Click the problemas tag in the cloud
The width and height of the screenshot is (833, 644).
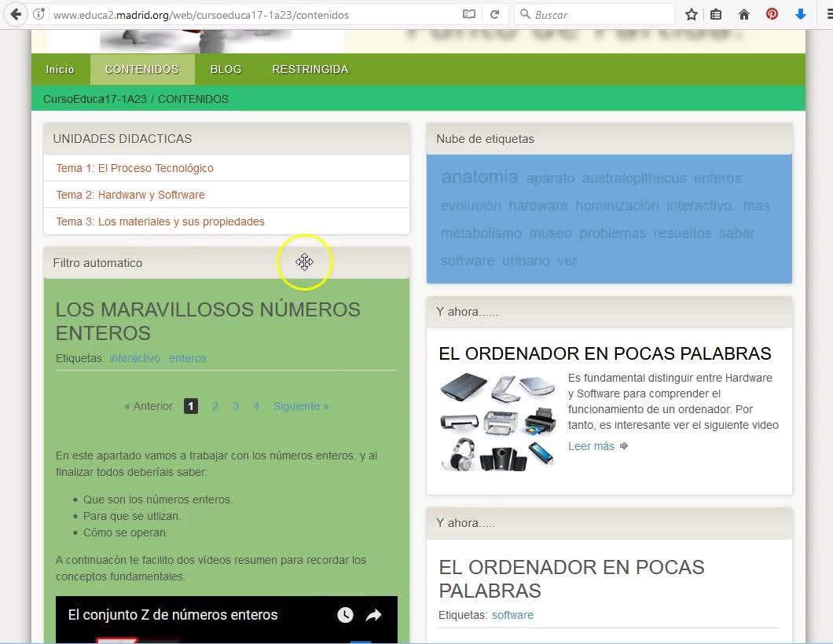[x=612, y=233]
